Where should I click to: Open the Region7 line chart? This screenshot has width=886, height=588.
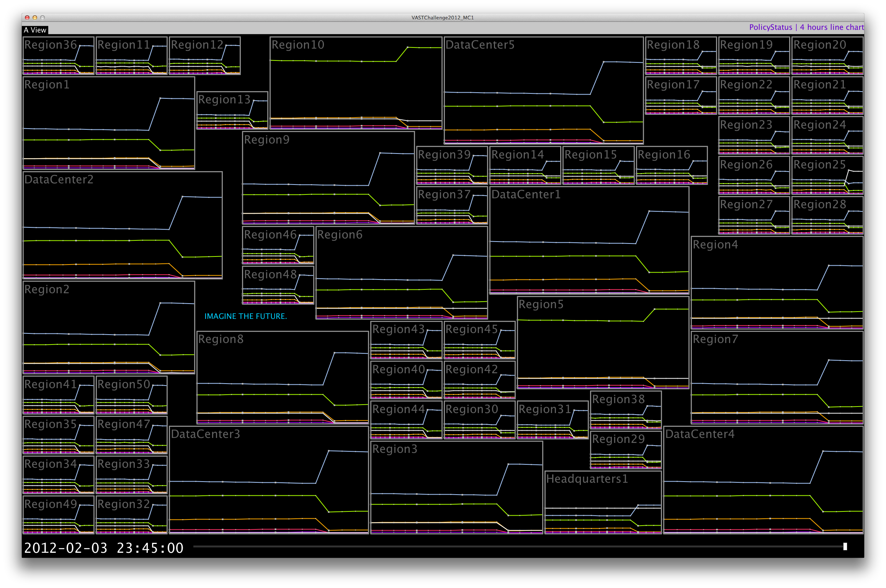[777, 378]
